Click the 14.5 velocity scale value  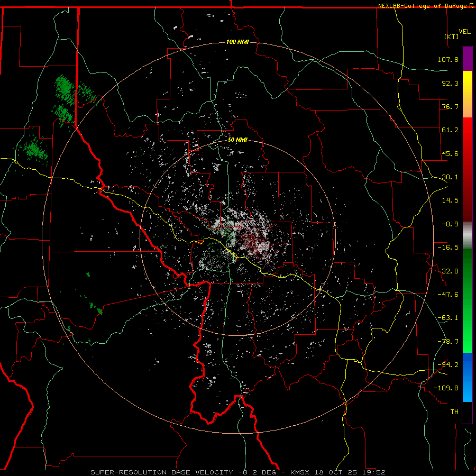(450, 200)
